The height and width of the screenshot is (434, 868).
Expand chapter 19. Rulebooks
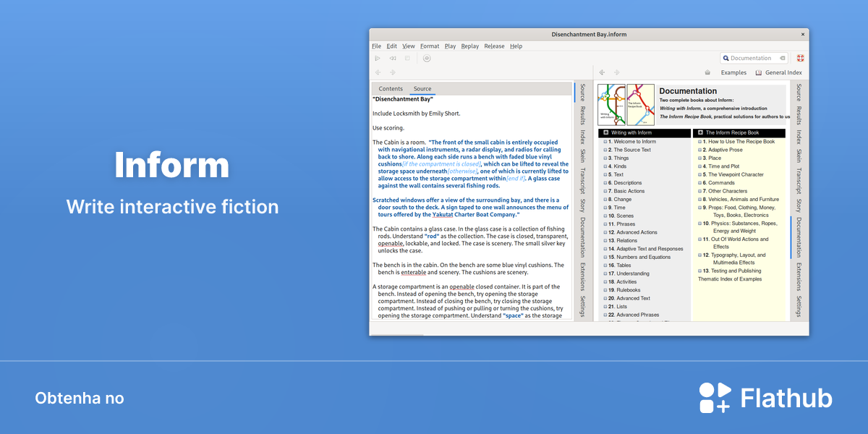[605, 290]
